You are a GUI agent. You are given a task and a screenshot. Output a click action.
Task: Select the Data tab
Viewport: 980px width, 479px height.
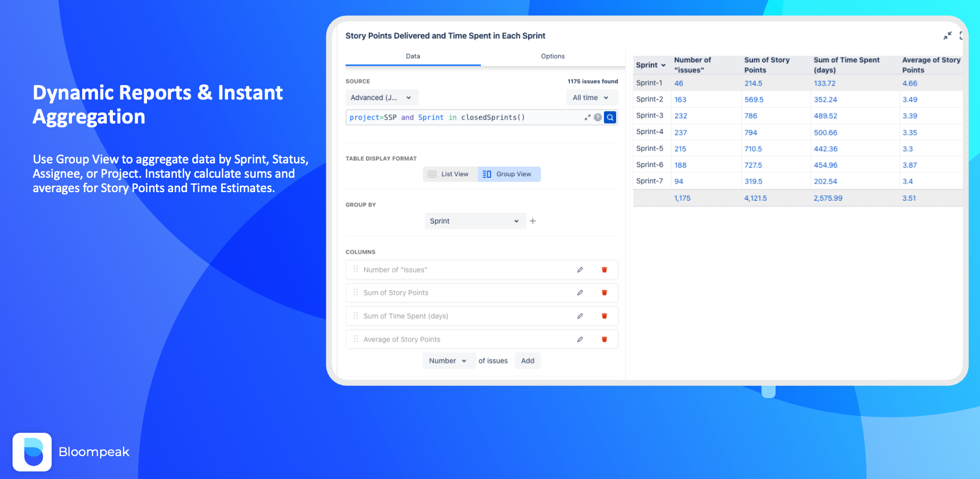coord(413,56)
